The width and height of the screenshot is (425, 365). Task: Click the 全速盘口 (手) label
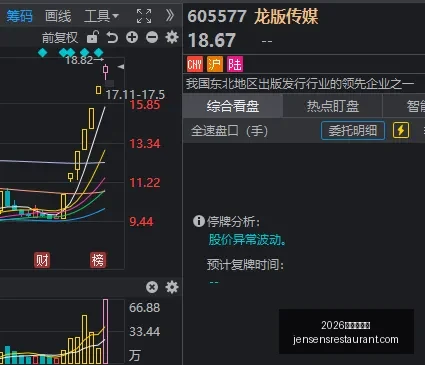click(229, 131)
